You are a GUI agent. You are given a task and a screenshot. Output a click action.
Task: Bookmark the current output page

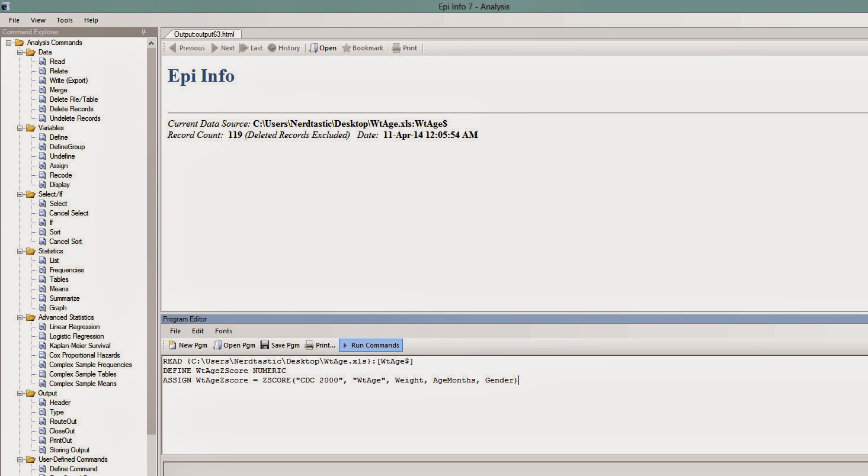(x=363, y=48)
